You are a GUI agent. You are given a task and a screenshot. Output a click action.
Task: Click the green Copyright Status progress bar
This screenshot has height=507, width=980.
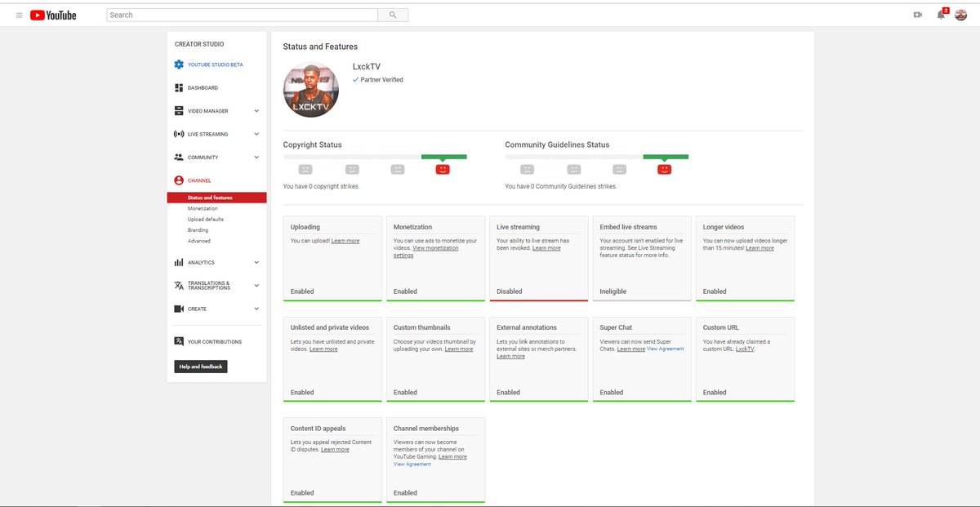click(x=444, y=156)
